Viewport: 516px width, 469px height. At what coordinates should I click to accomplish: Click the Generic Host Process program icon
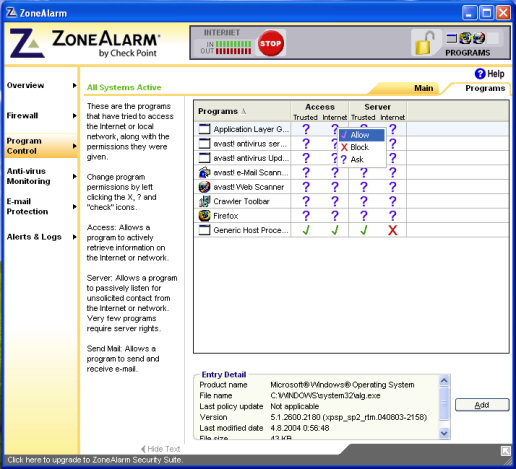click(204, 230)
